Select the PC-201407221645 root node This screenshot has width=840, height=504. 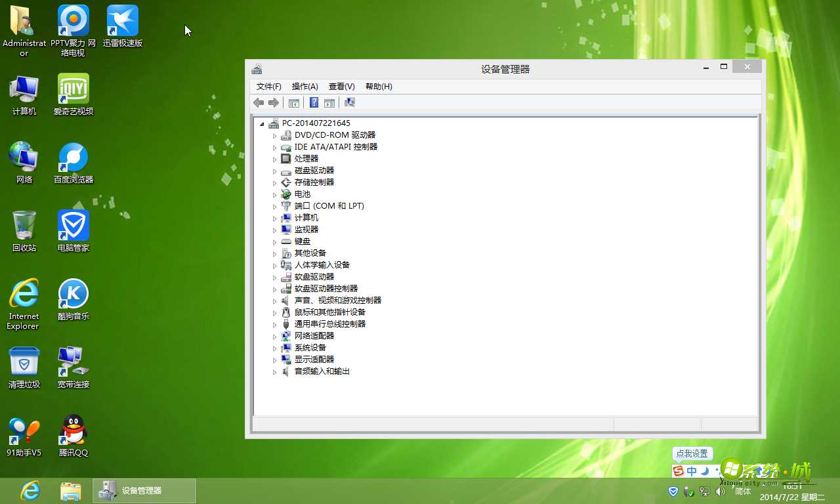tap(315, 123)
